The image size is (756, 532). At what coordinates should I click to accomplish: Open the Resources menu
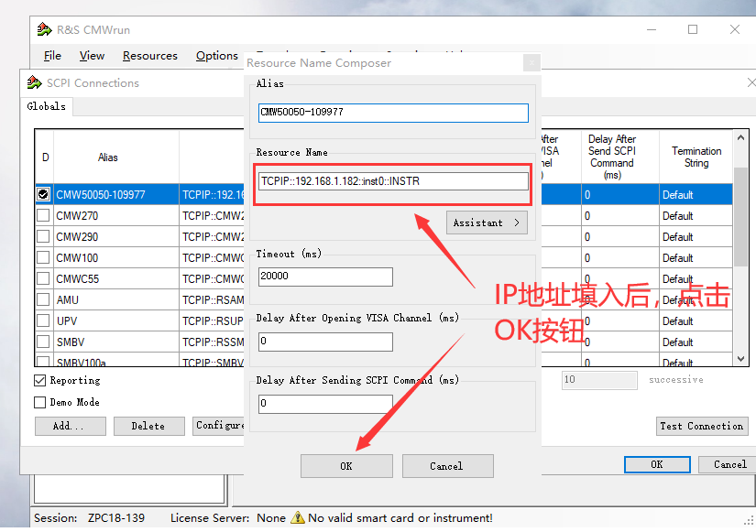coord(150,56)
